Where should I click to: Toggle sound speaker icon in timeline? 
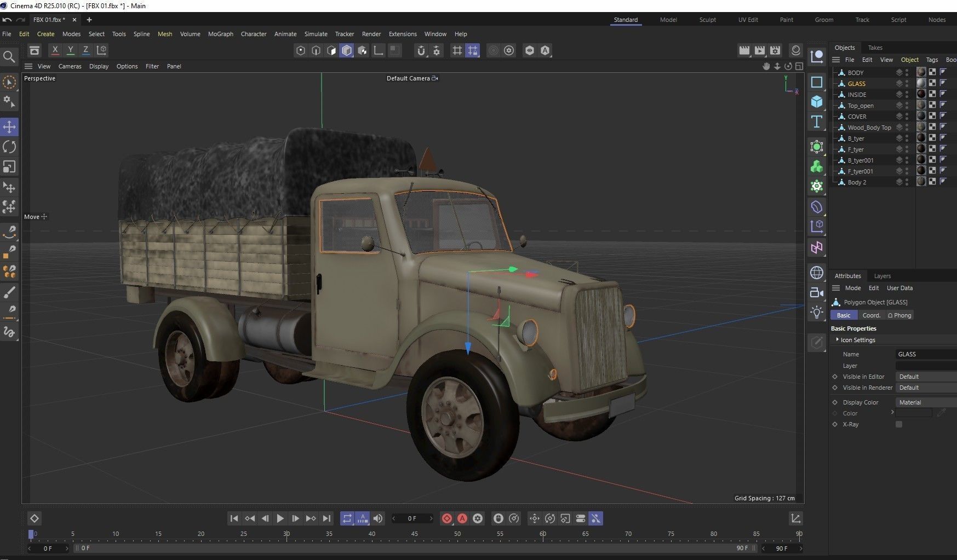[378, 518]
